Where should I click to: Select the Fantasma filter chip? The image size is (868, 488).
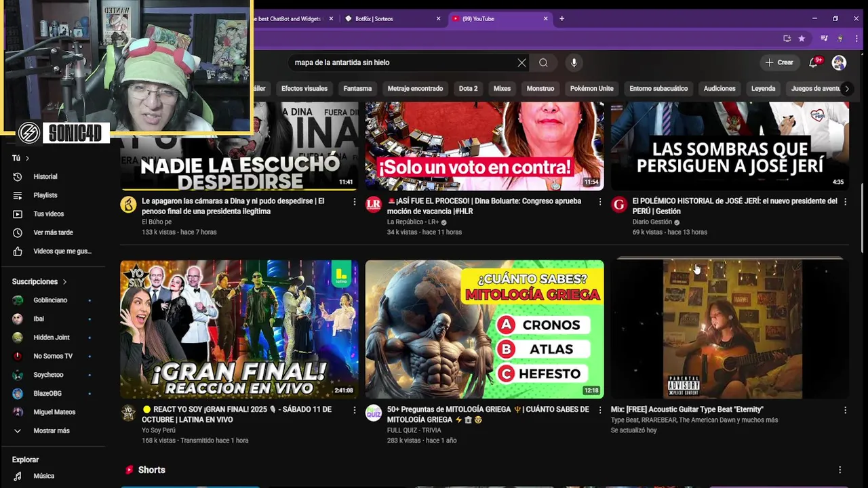point(357,89)
